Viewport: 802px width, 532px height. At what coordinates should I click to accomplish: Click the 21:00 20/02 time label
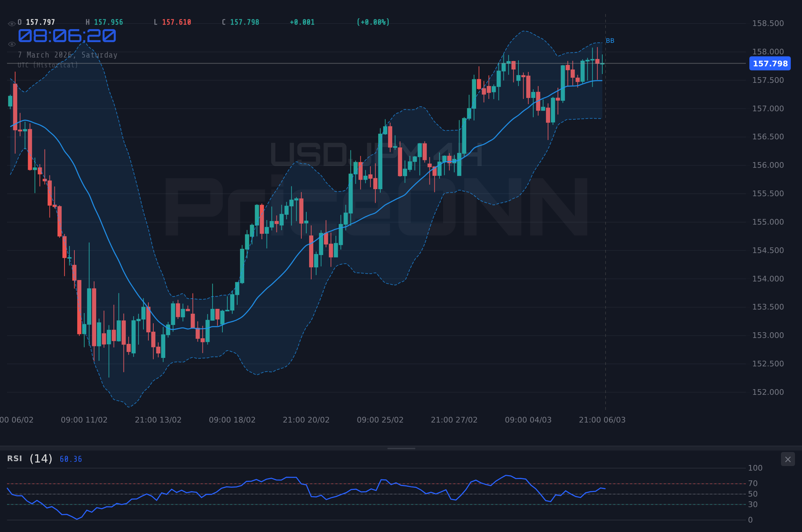[x=306, y=420]
